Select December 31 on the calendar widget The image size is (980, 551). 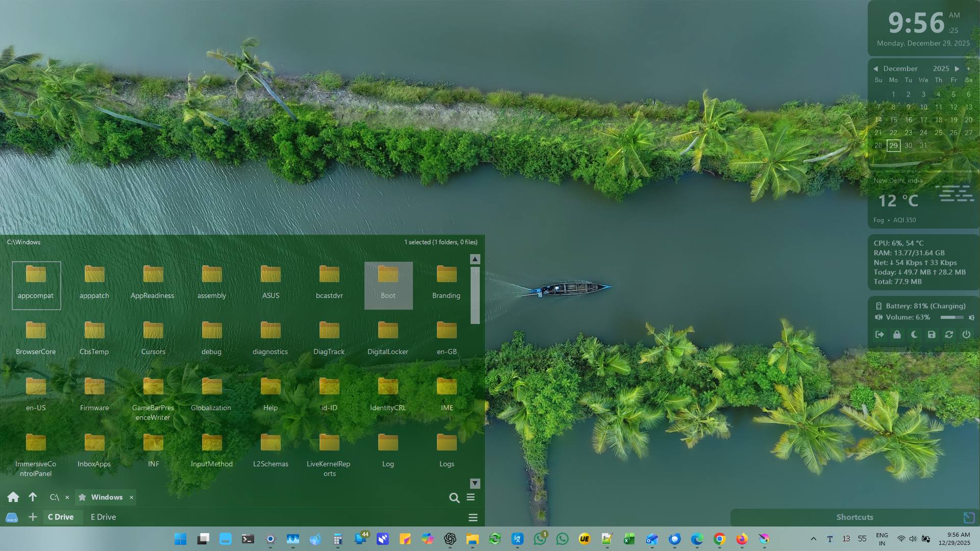(923, 145)
